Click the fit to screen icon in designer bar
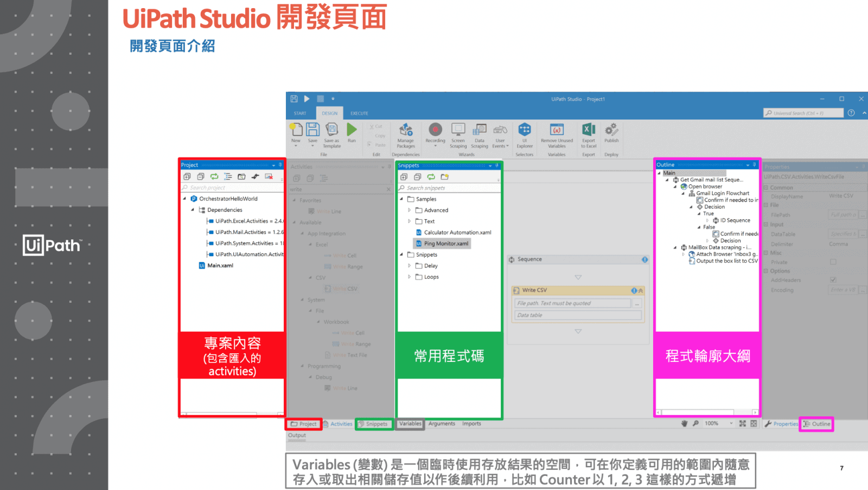Image resolution: width=868 pixels, height=490 pixels. 742,423
